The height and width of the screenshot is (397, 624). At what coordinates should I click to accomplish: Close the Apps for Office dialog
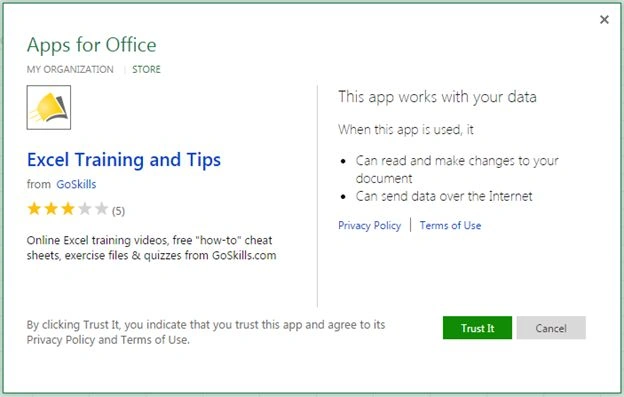click(x=604, y=19)
